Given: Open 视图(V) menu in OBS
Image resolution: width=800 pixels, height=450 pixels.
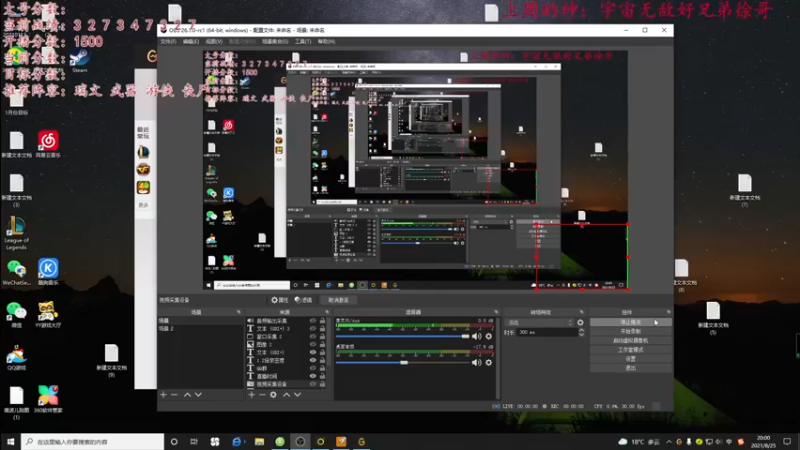Looking at the screenshot, I should (x=214, y=41).
